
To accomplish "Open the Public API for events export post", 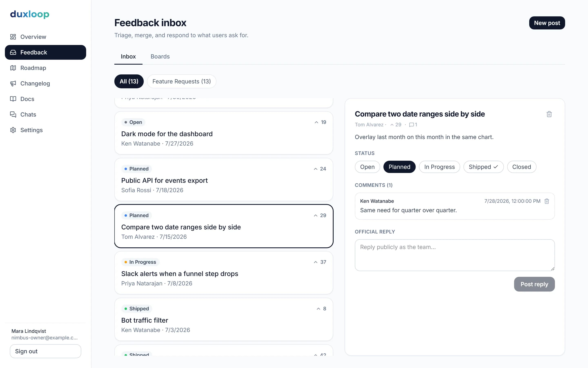I will tap(224, 180).
